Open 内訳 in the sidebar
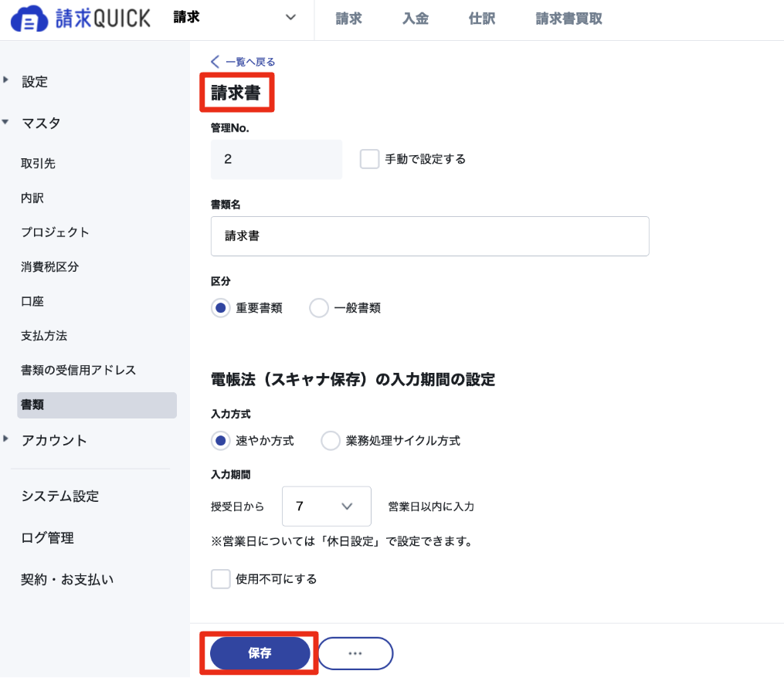 (32, 198)
